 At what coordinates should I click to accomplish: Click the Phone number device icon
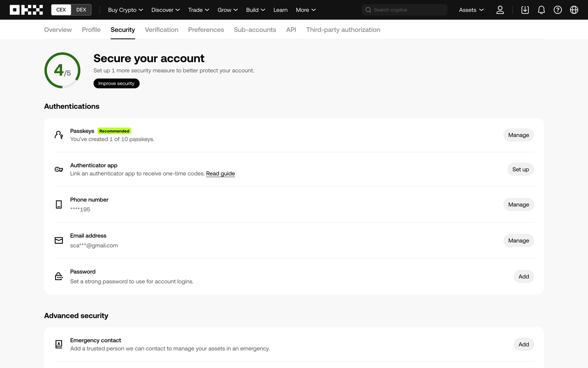click(x=59, y=204)
